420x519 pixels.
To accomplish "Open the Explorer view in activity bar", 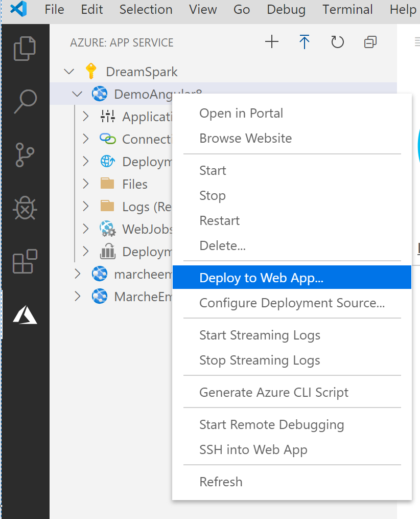I will click(25, 49).
